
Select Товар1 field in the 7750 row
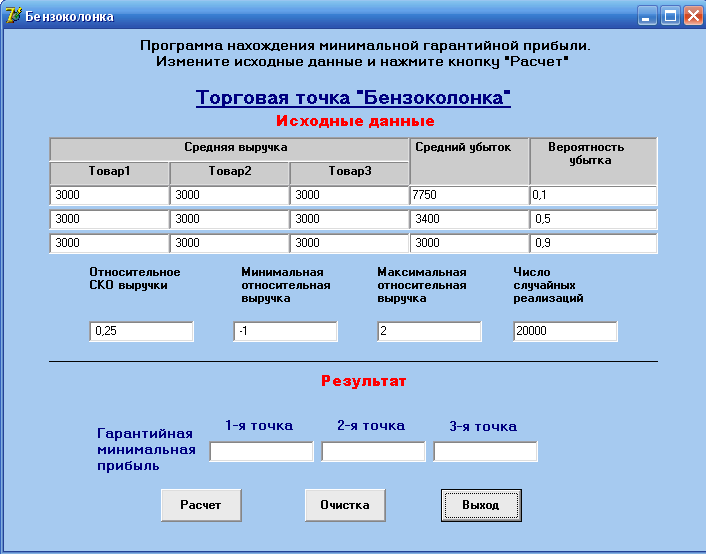tap(109, 195)
